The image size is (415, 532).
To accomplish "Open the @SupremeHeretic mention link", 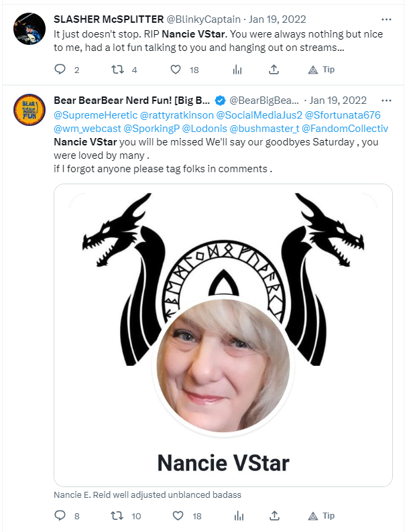I will coord(95,115).
